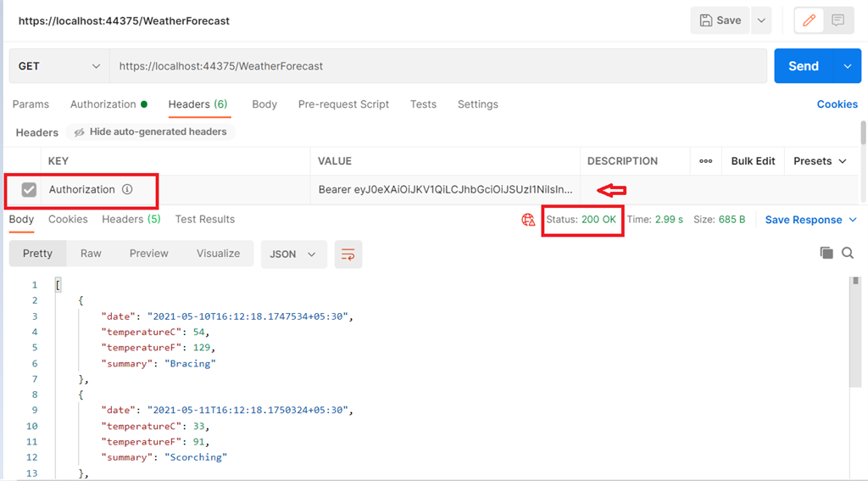Click the Send button
This screenshot has height=481, width=868.
803,66
